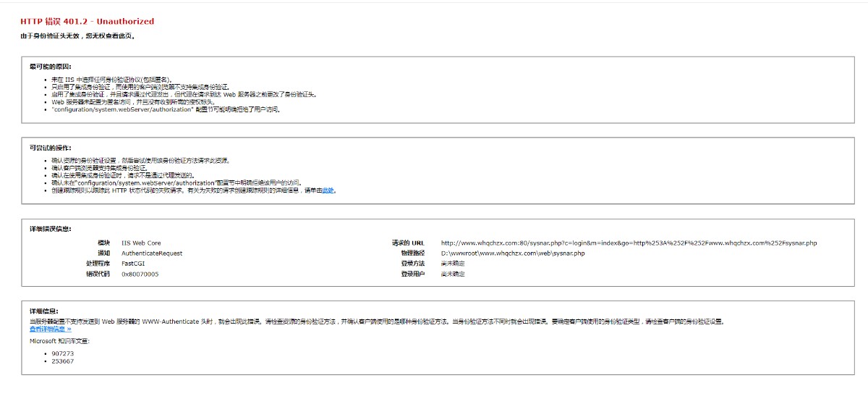The image size is (868, 399).
Task: Click the '此处' link about tracing rules
Action: pyautogui.click(x=328, y=190)
